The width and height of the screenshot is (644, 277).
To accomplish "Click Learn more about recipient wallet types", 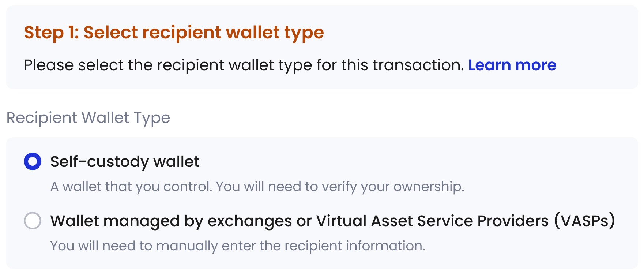I will (512, 65).
